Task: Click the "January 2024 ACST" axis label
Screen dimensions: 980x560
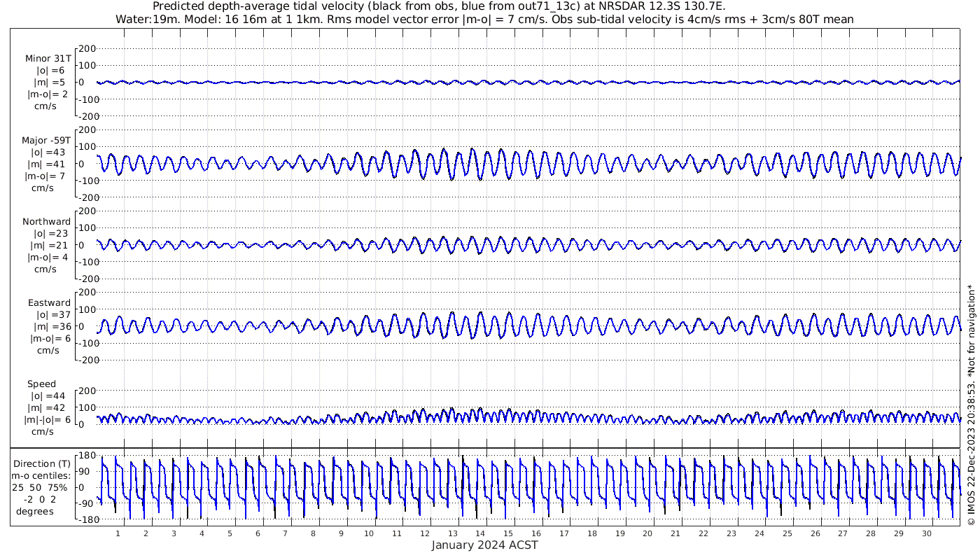Action: (484, 545)
